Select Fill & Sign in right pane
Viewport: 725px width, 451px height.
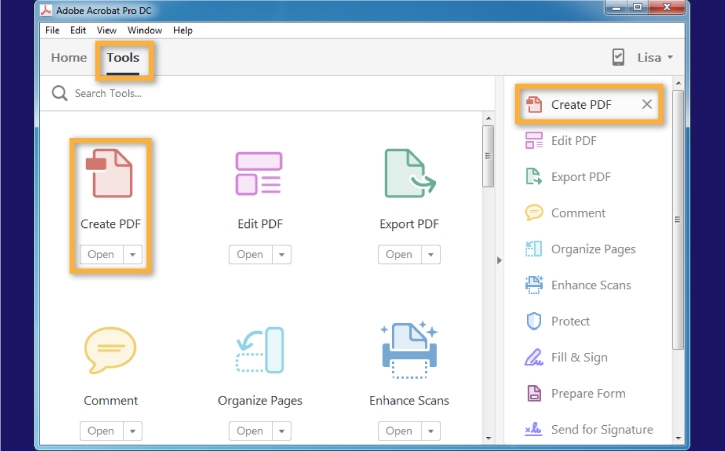click(578, 357)
